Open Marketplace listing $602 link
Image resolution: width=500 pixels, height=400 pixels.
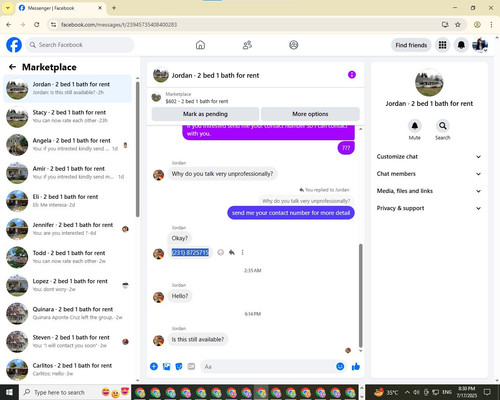coord(197,101)
